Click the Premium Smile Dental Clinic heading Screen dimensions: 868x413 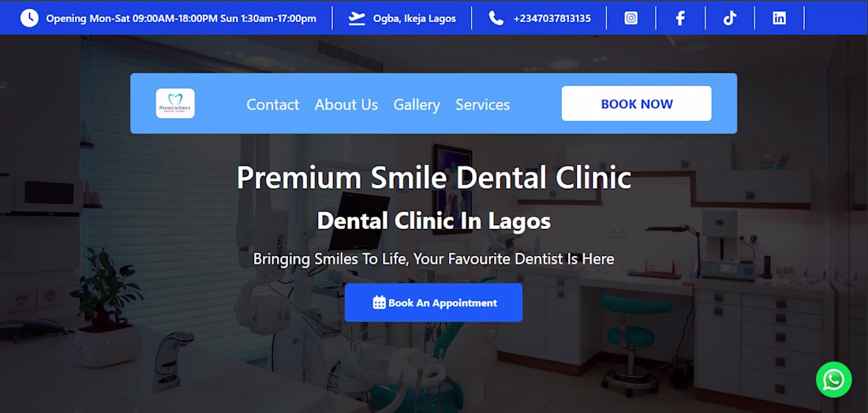click(434, 178)
